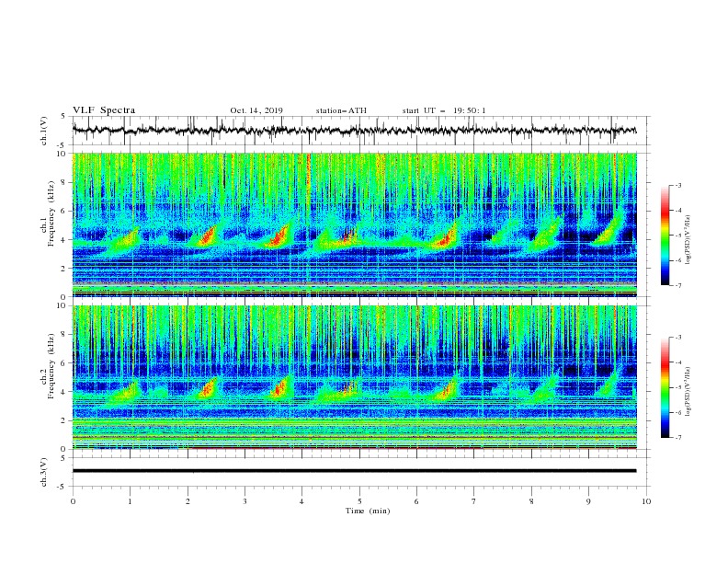Click time axis tick label "9"
The width and height of the screenshot is (728, 563).
pos(588,501)
